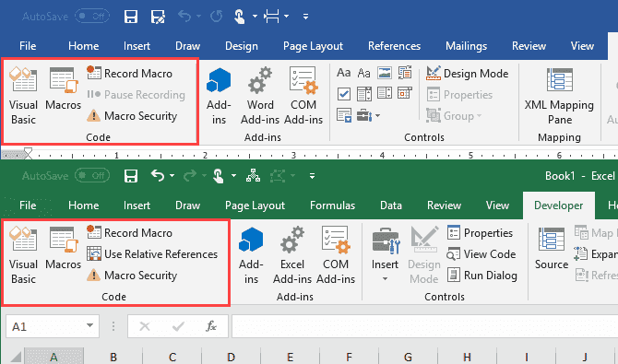Click into the Excel formula bar
The height and width of the screenshot is (364, 618).
pos(425,326)
